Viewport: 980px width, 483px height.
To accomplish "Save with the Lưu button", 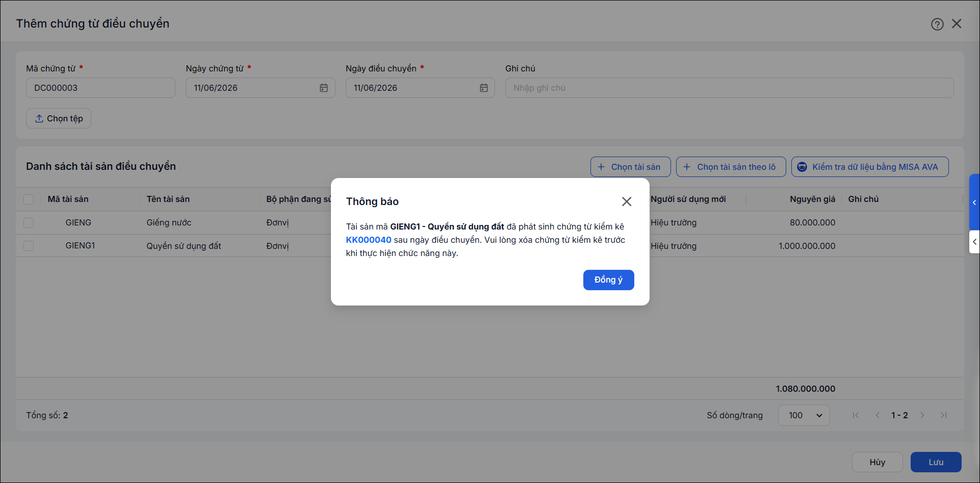I will [x=936, y=462].
